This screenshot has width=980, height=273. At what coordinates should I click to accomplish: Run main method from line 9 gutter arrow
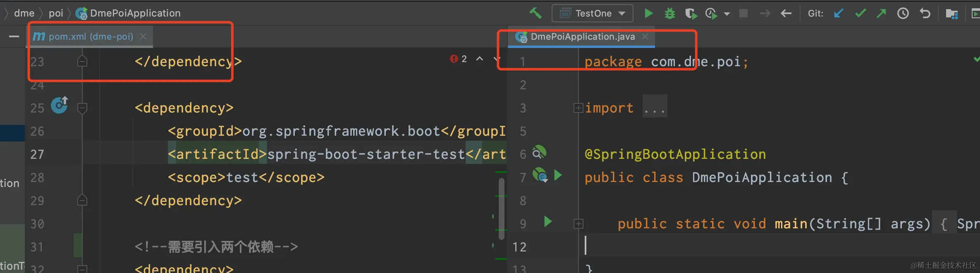548,222
